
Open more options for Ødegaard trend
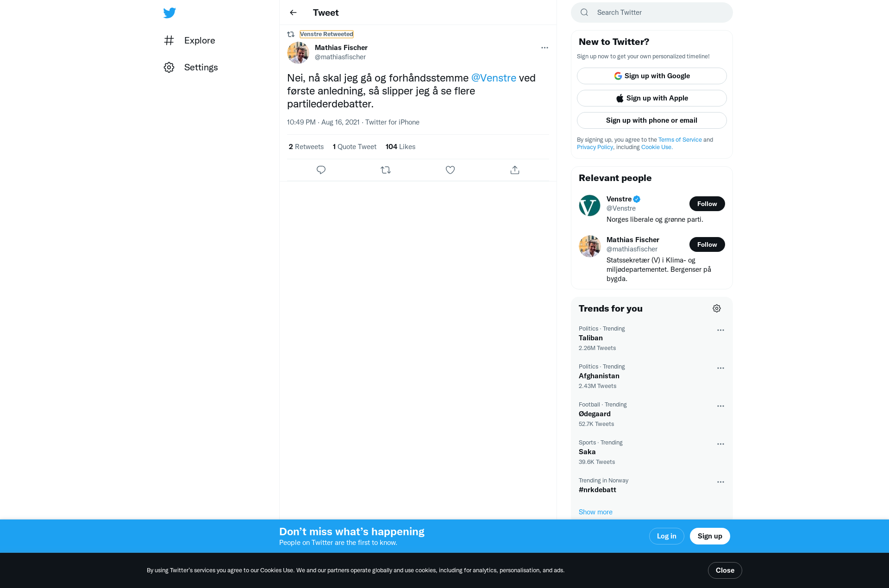tap(720, 406)
